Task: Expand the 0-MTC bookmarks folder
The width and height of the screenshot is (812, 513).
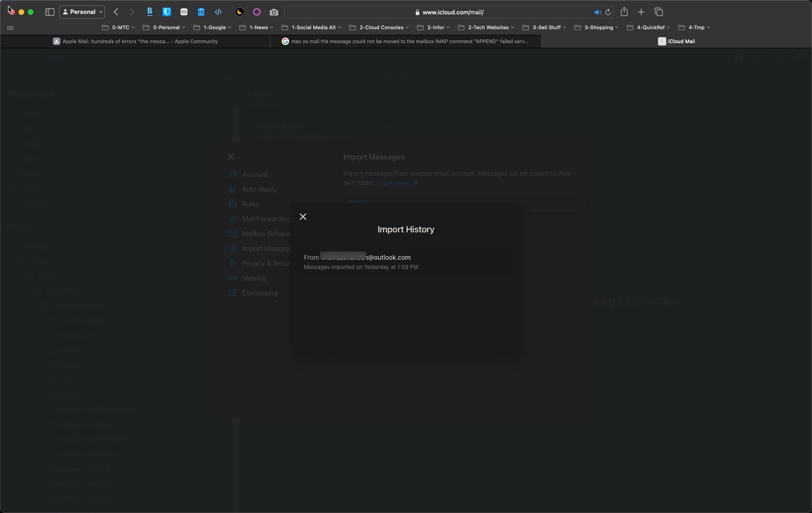Action: point(118,27)
